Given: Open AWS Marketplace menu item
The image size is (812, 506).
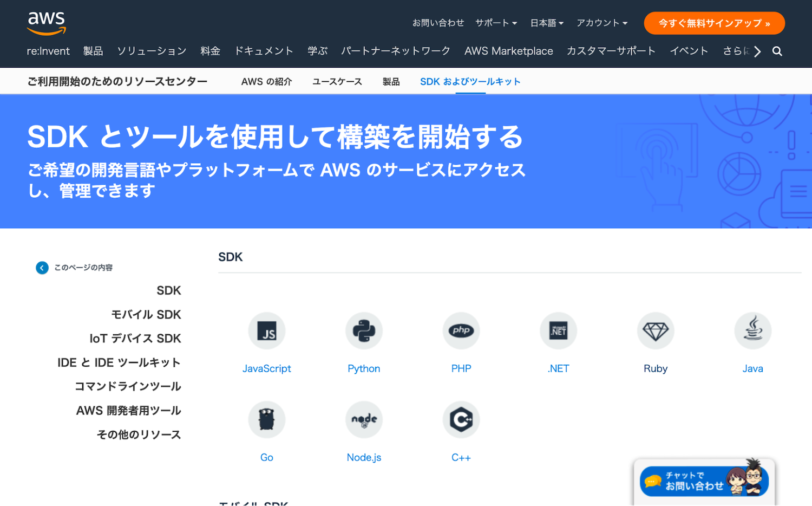Looking at the screenshot, I should coord(509,51).
